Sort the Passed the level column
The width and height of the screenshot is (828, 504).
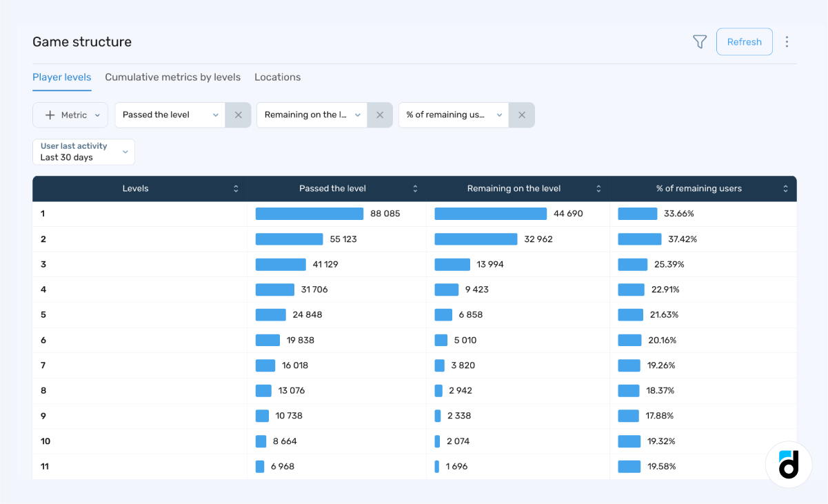tap(415, 188)
